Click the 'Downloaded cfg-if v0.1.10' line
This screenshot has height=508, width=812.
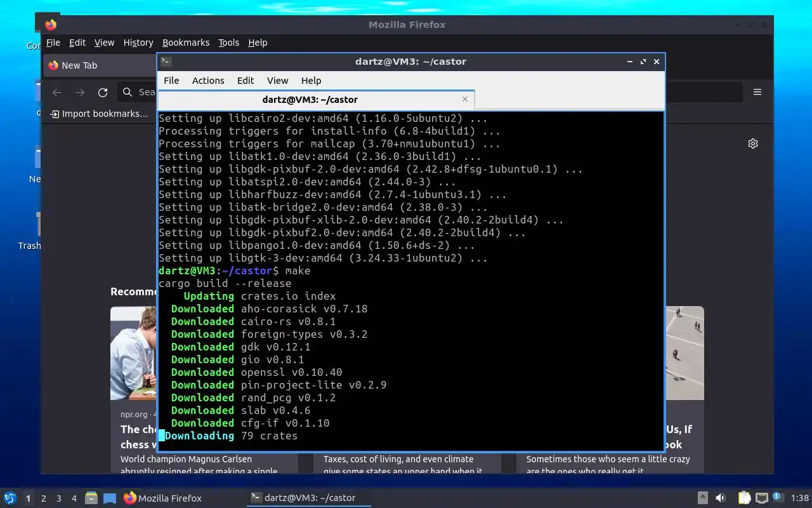pyautogui.click(x=250, y=423)
